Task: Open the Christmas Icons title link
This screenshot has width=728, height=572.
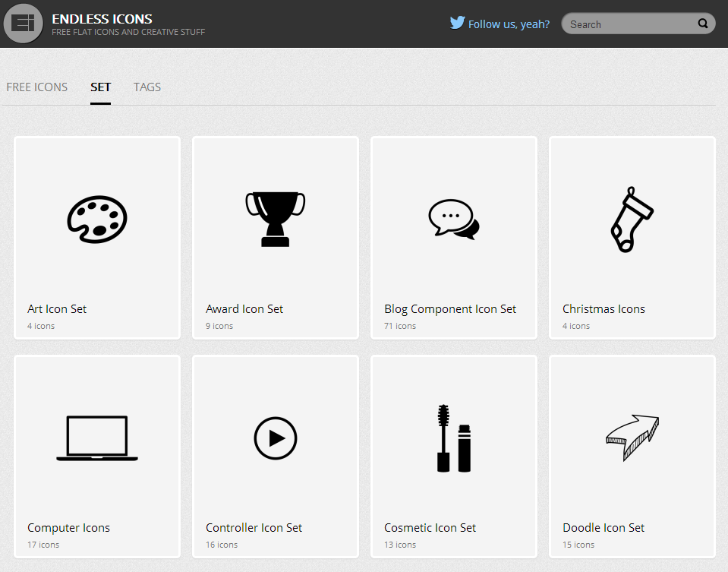Action: click(604, 309)
